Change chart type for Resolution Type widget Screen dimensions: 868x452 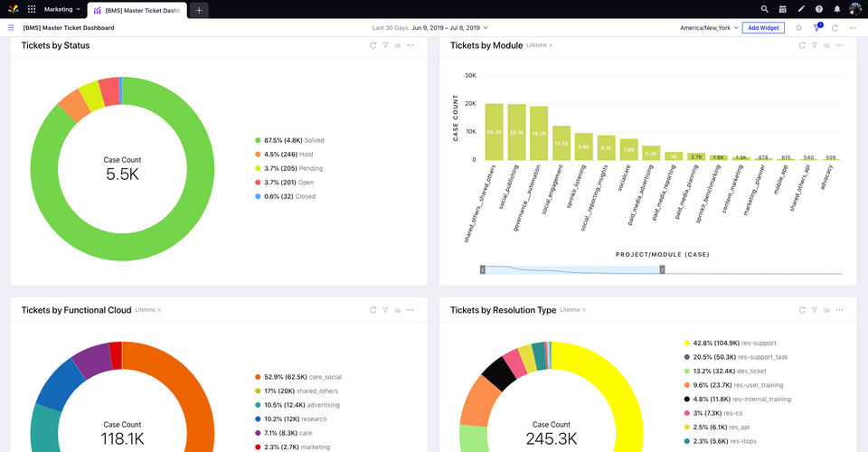[826, 310]
